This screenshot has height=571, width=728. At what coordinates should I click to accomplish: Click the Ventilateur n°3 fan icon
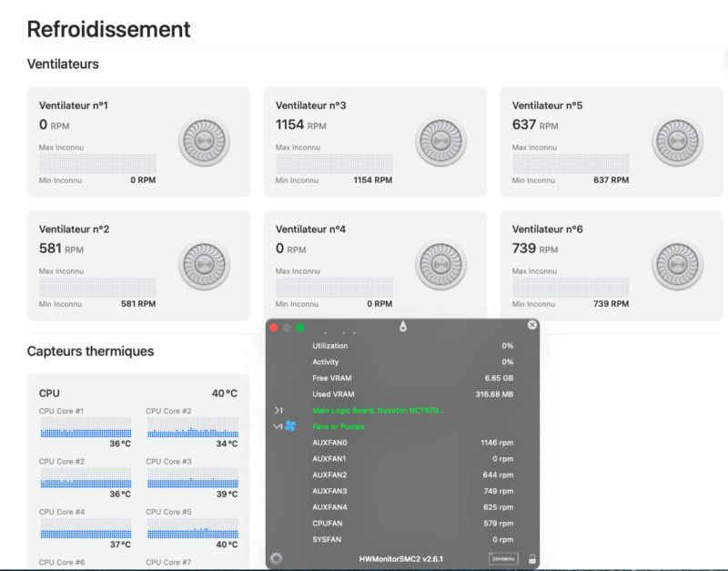point(441,141)
